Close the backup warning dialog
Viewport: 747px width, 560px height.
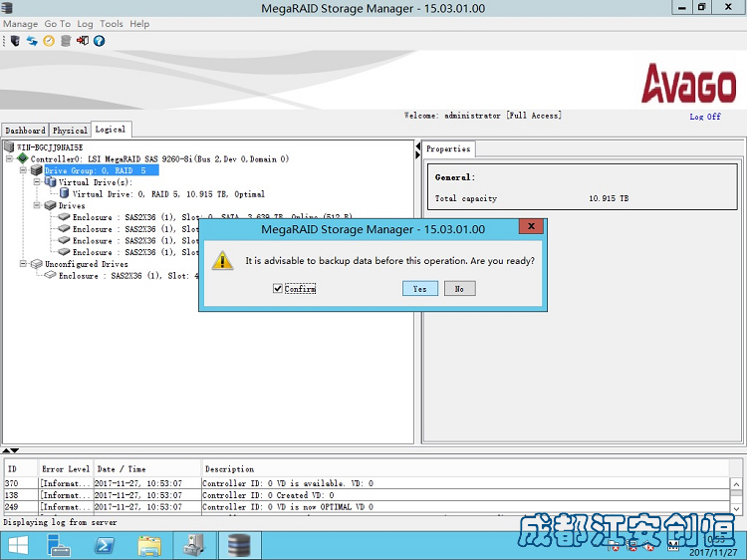click(x=531, y=226)
